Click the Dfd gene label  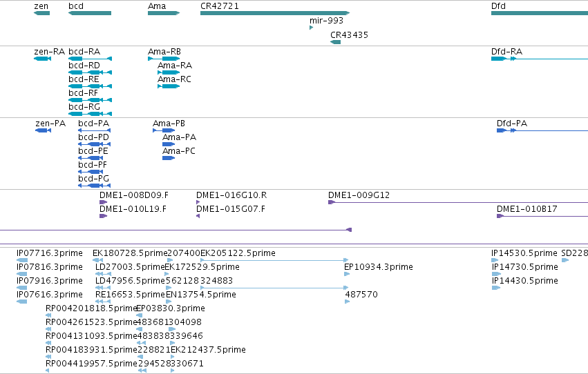[498, 6]
